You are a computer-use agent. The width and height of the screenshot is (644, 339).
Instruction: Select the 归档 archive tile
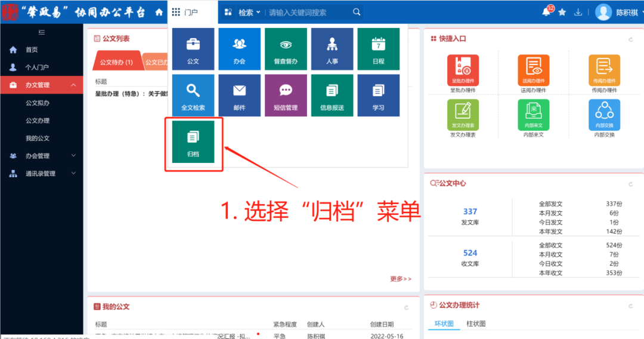click(x=193, y=142)
